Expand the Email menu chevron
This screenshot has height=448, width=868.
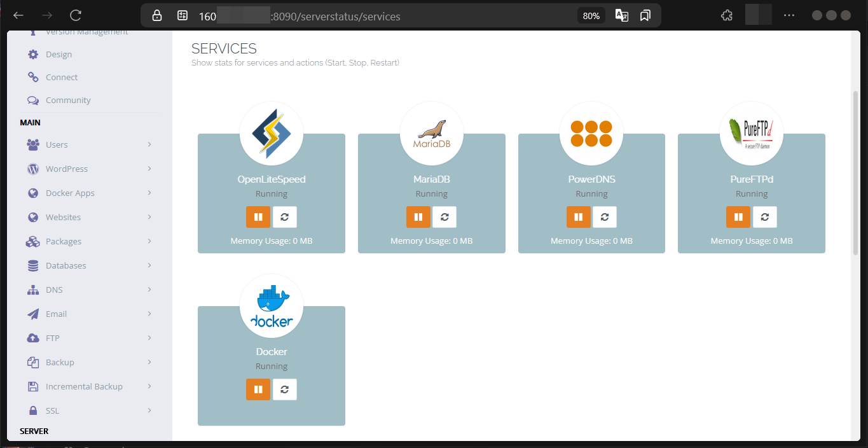[149, 314]
